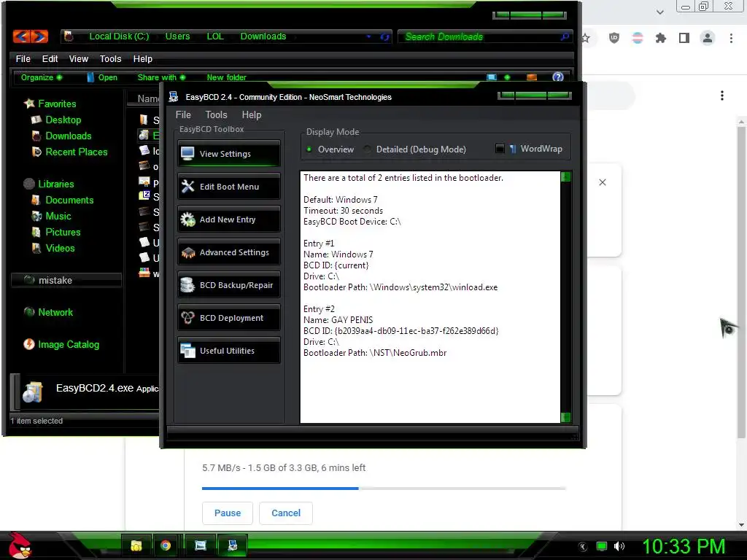
Task: Click New folder in command bar
Action: tap(226, 77)
